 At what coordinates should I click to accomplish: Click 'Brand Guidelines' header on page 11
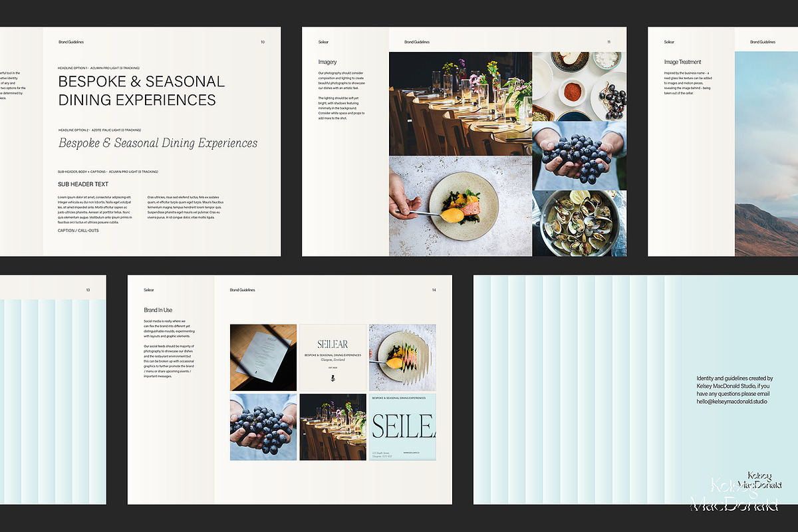click(x=417, y=42)
